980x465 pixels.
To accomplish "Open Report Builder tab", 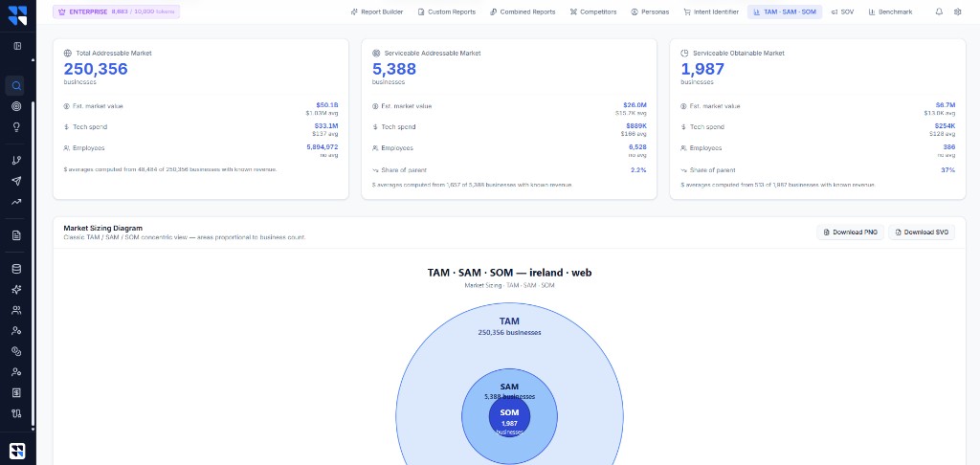I will [377, 11].
